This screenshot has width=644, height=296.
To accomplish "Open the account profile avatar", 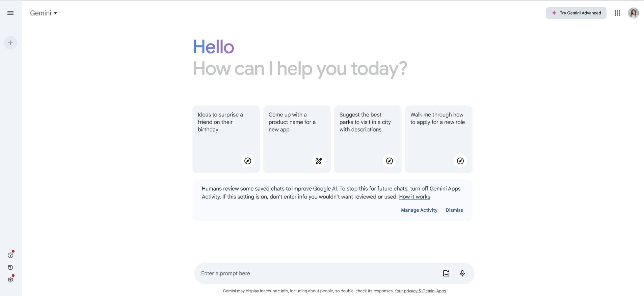I will click(633, 13).
